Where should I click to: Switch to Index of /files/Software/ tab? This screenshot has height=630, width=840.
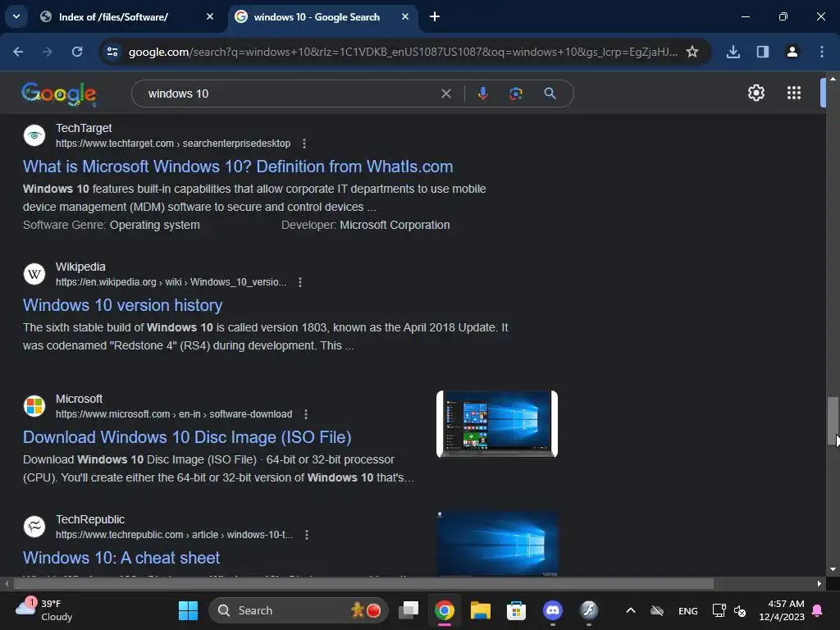pyautogui.click(x=113, y=17)
